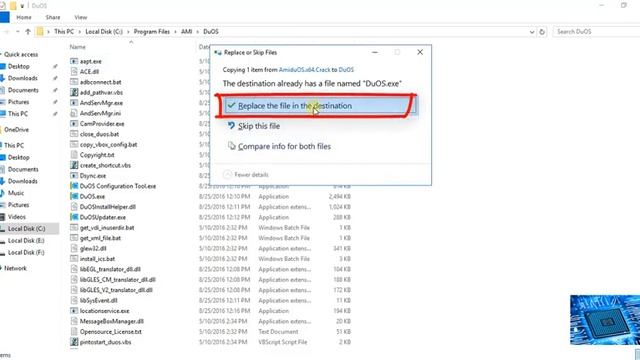Open Pictures under Quick access

18,102
